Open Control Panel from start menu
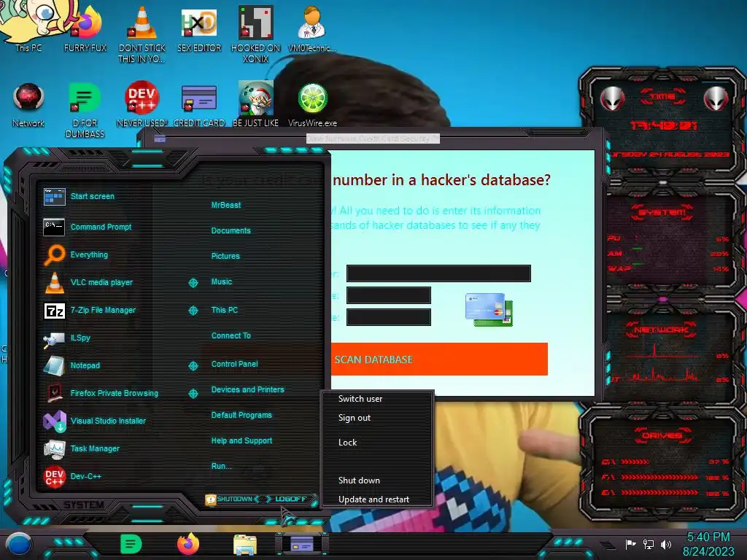This screenshot has height=560, width=747. pos(234,365)
